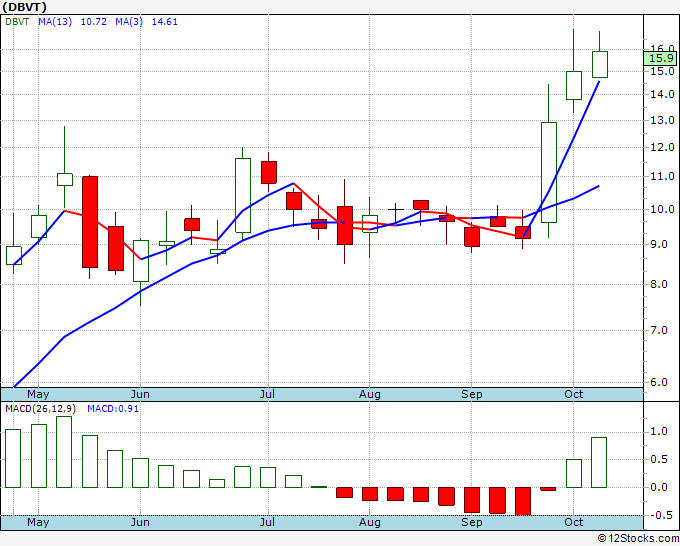Click the MACD(26,12,9) indicator label
680x546 pixels.
[x=40, y=409]
